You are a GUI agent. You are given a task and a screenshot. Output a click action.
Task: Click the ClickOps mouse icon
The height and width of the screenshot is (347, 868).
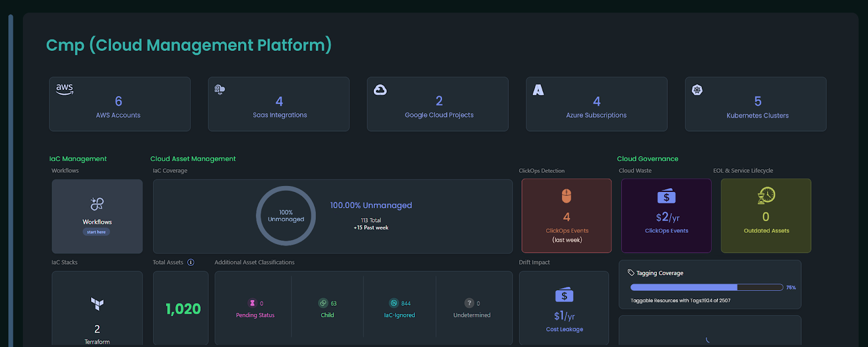tap(566, 196)
